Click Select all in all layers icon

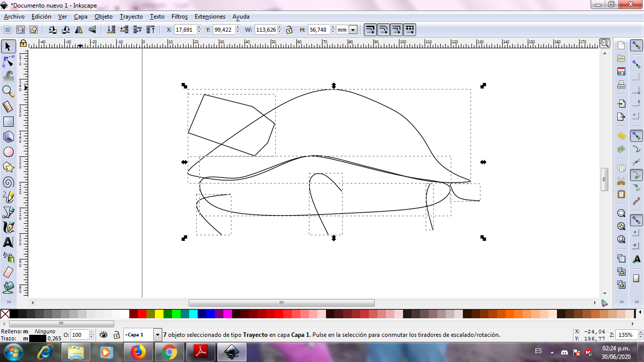(21, 30)
